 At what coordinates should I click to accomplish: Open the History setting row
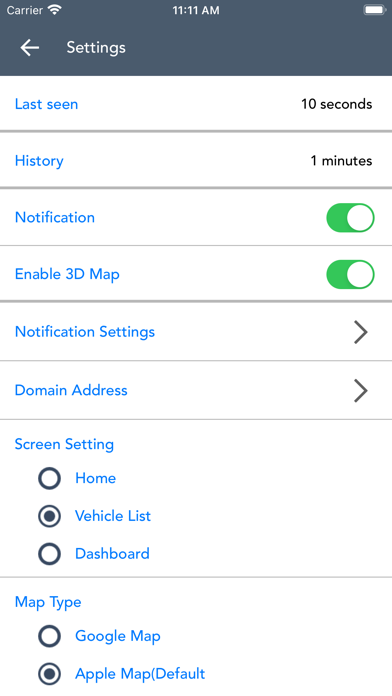point(196,160)
